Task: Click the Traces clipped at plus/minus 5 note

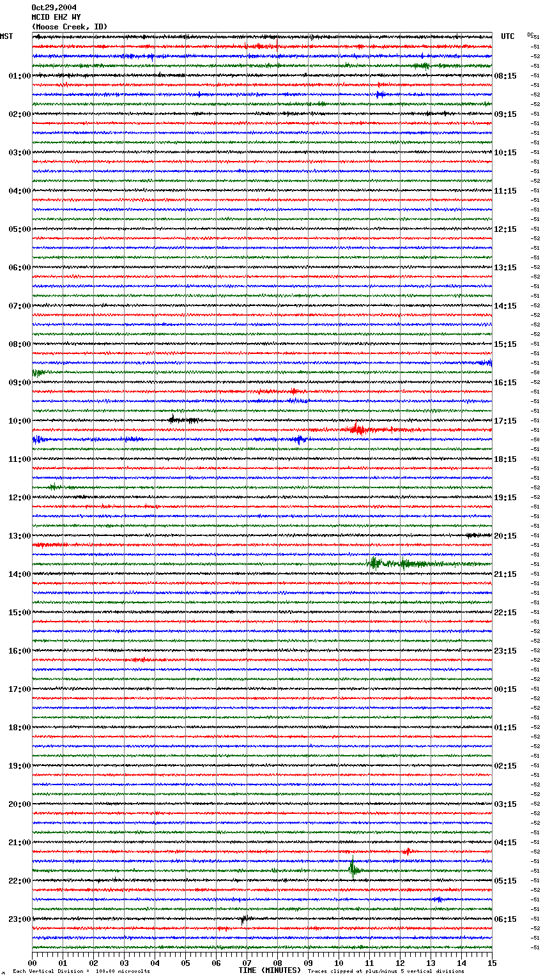Action: point(386,972)
